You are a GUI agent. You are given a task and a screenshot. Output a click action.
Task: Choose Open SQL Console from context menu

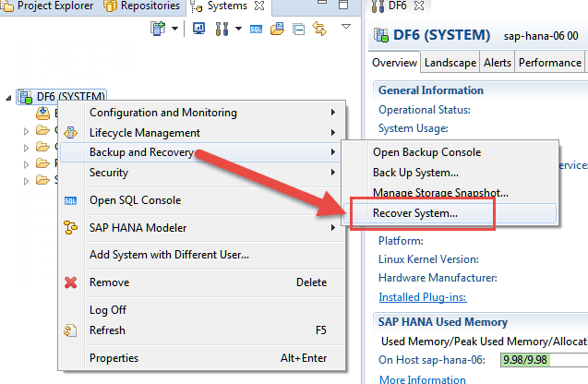202,200
